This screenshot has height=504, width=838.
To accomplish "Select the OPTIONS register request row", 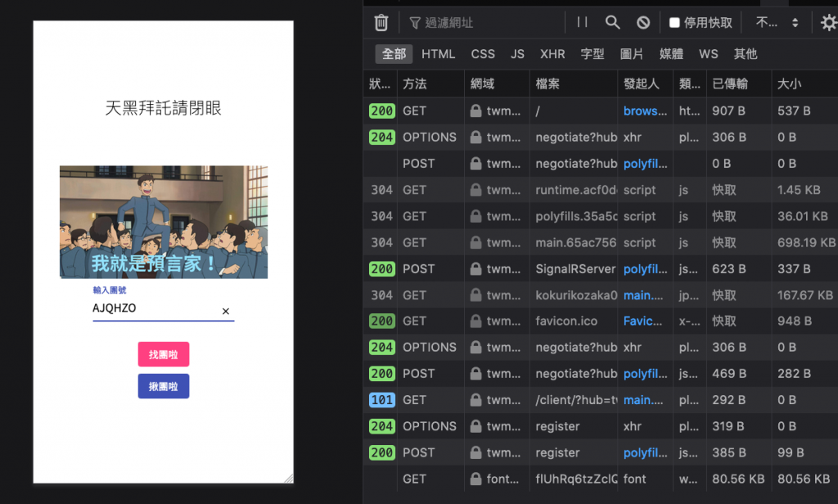I will [x=601, y=426].
